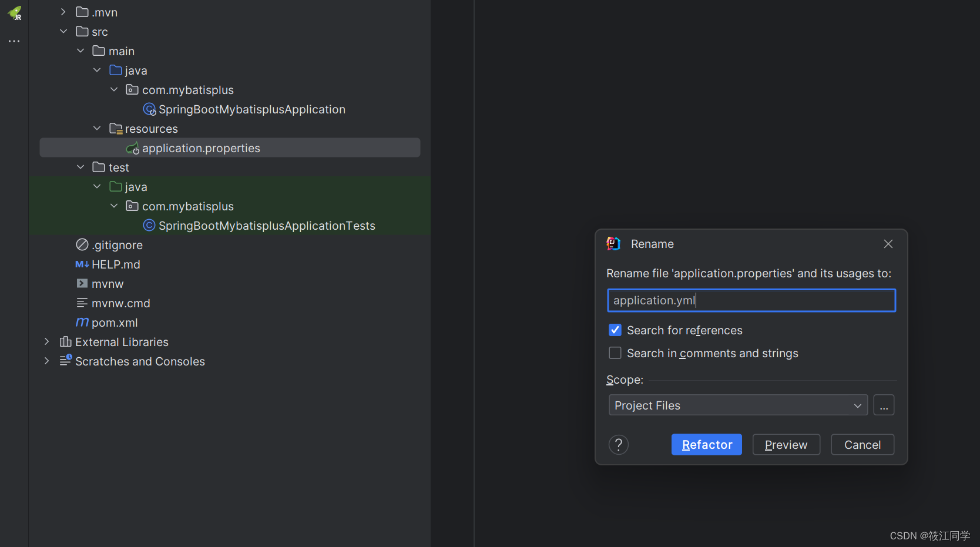
Task: Click the Refactor button
Action: [707, 445]
